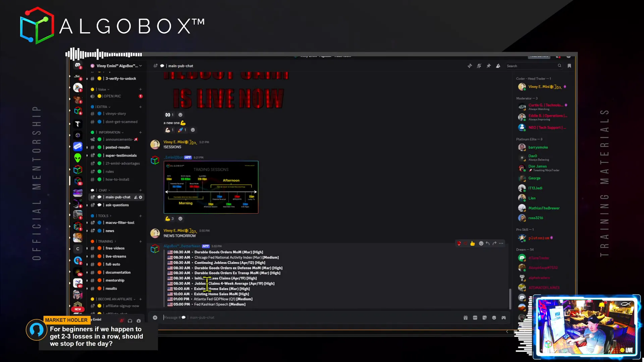Image resolution: width=644 pixels, height=362 pixels.
Task: Open the GIF picker icon
Action: 475,318
